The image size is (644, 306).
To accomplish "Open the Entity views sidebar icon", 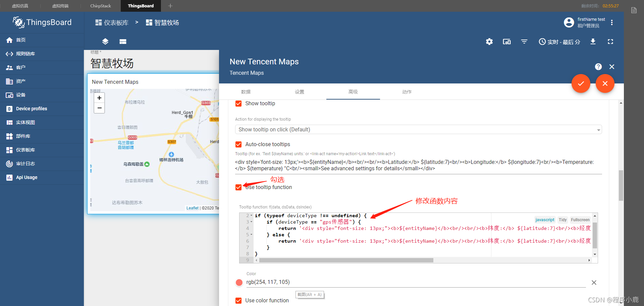I will pyautogui.click(x=9, y=122).
